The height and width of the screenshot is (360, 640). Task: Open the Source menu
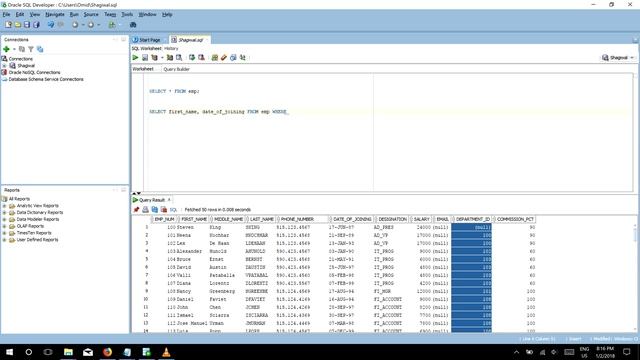point(91,14)
